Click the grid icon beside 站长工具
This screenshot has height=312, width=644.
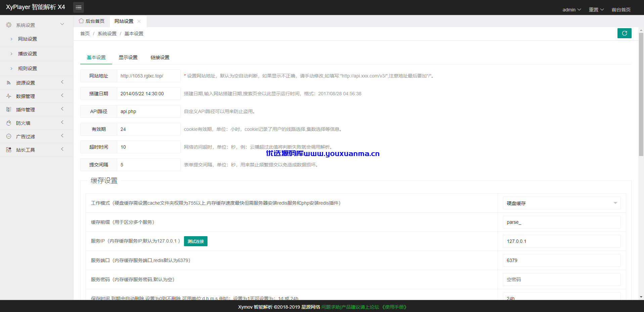tap(9, 150)
